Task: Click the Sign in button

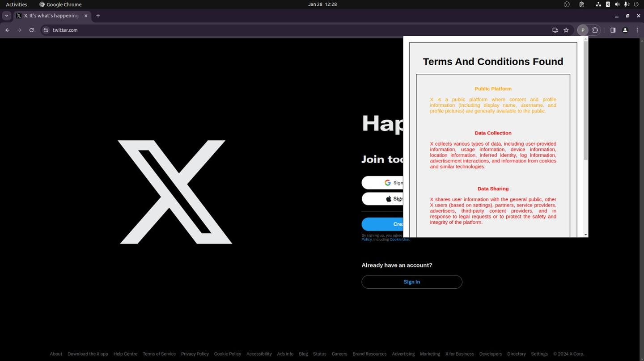Action: [x=412, y=282]
